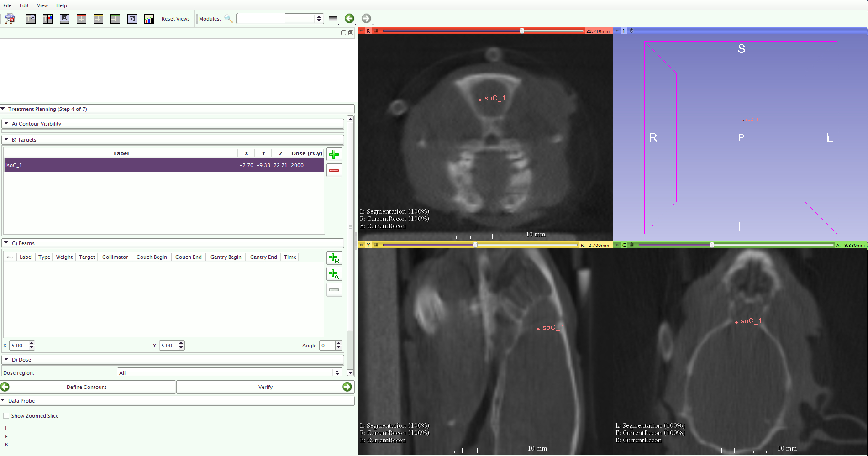Select the IsoC_1 row in targets table
The height and width of the screenshot is (456, 868).
pyautogui.click(x=121, y=165)
